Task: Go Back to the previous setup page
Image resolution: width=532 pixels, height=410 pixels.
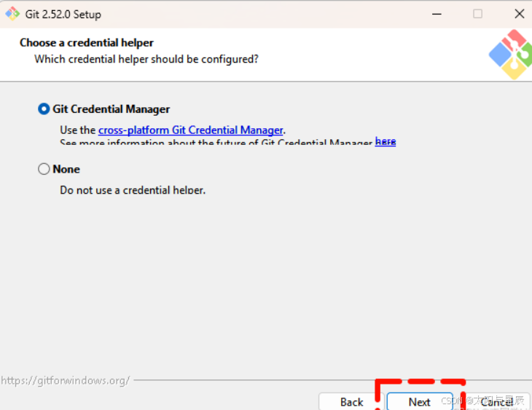Action: coord(351,402)
